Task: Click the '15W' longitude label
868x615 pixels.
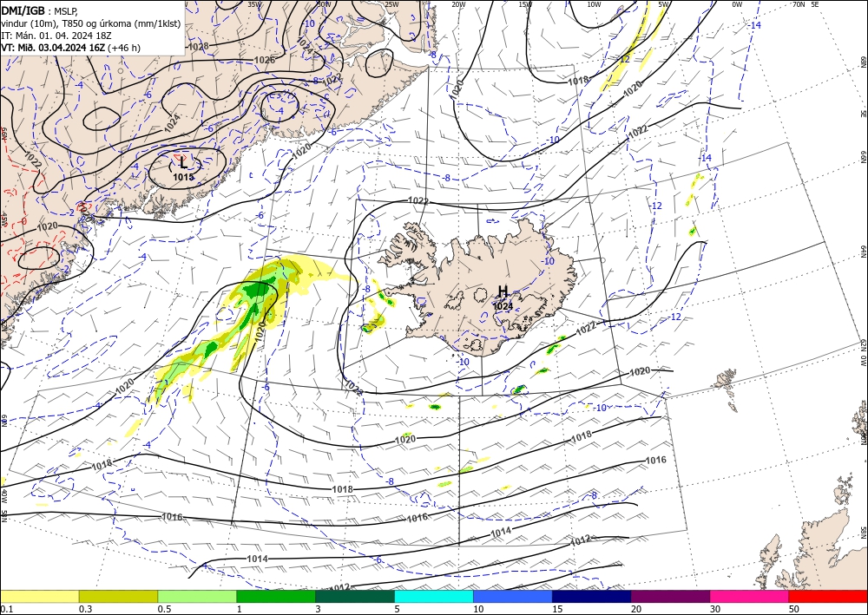Action: pyautogui.click(x=525, y=4)
